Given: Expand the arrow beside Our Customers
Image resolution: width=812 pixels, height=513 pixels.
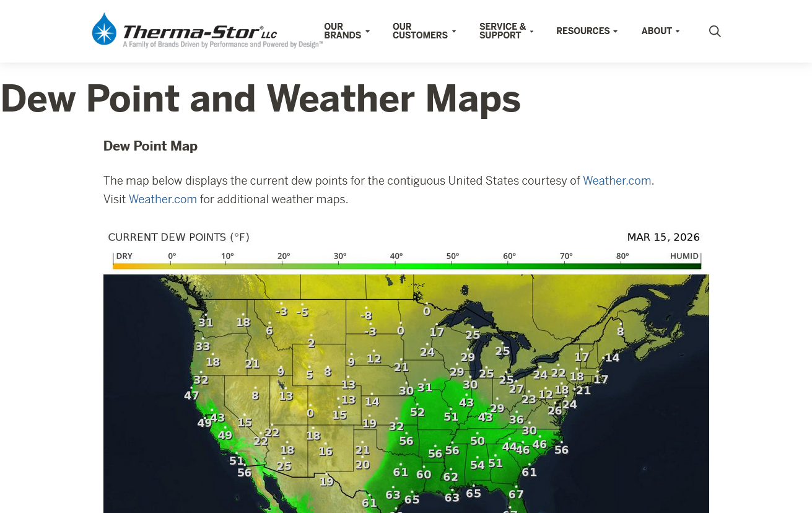Looking at the screenshot, I should [454, 32].
